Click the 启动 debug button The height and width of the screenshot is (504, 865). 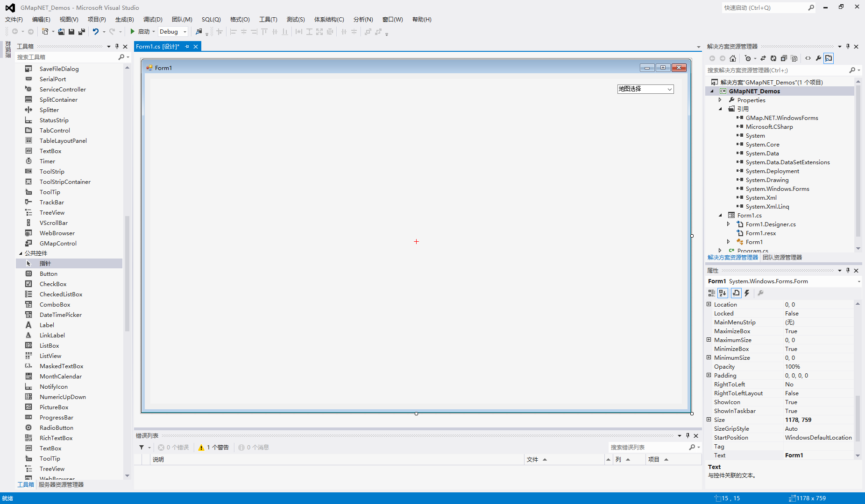[142, 31]
